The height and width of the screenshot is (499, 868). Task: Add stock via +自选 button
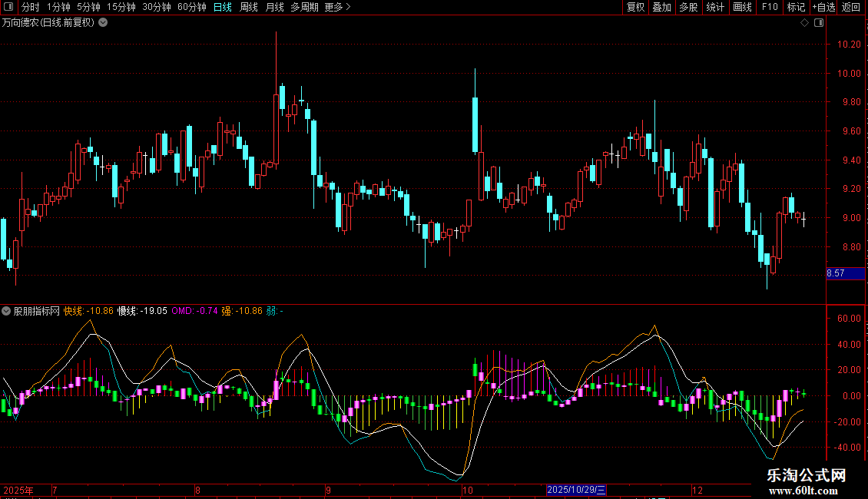click(823, 7)
